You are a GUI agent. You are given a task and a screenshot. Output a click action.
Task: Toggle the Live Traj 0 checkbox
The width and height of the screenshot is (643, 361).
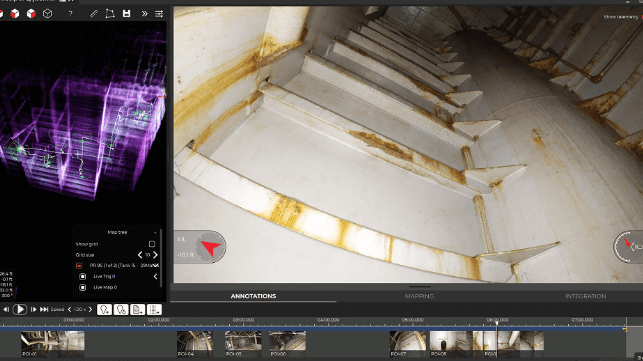pos(82,276)
